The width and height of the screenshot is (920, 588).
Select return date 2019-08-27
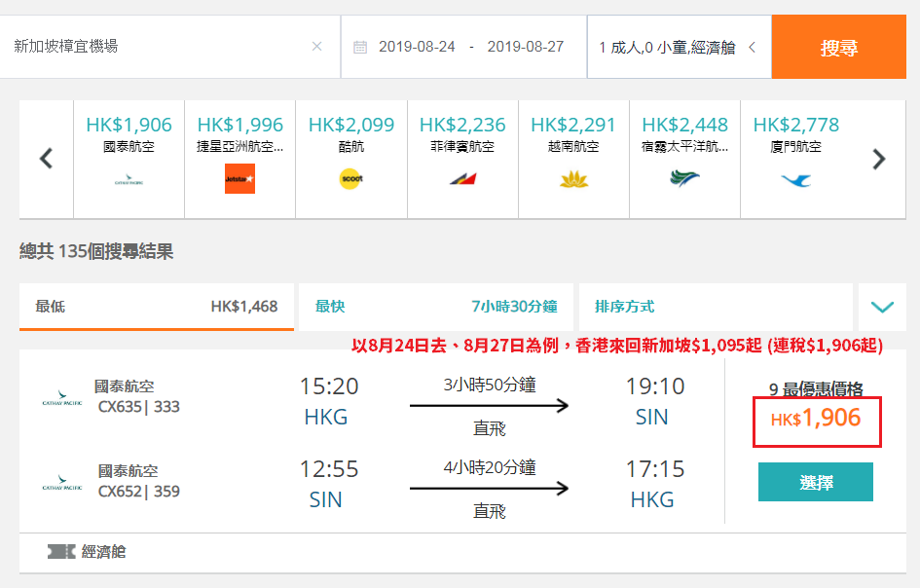click(525, 47)
